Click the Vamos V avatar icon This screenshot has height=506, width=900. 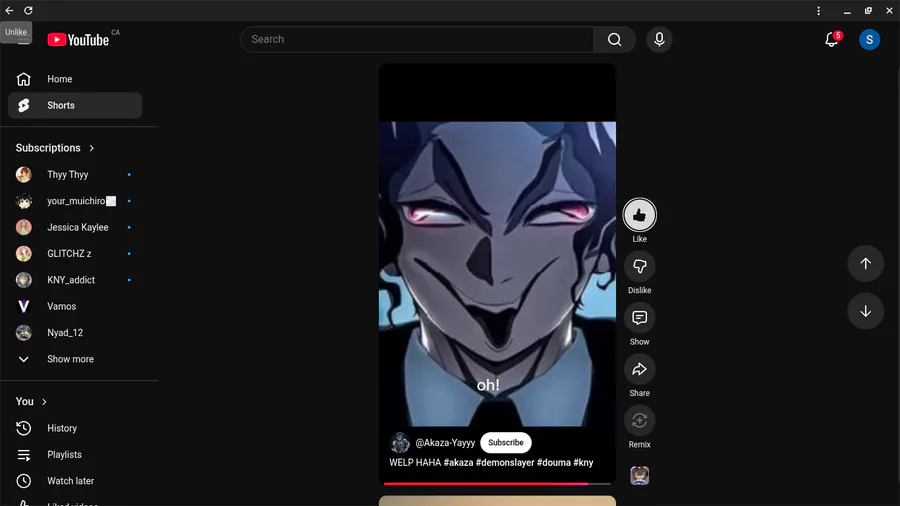point(24,306)
